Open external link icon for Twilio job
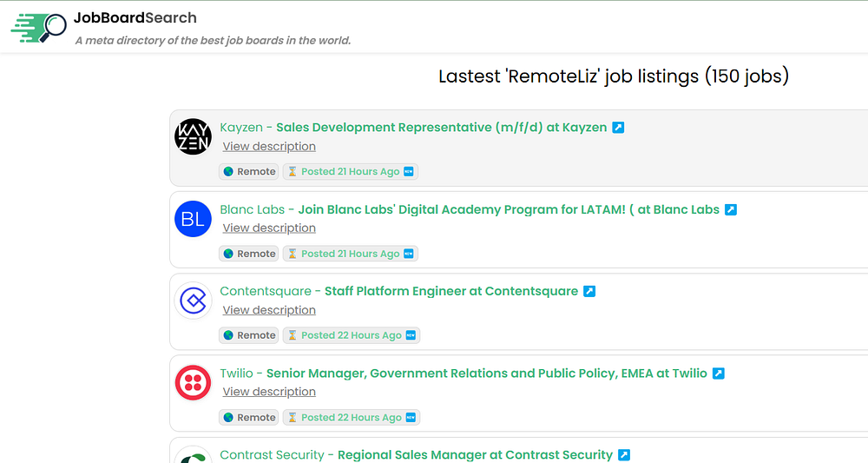Image resolution: width=868 pixels, height=463 pixels. (719, 374)
